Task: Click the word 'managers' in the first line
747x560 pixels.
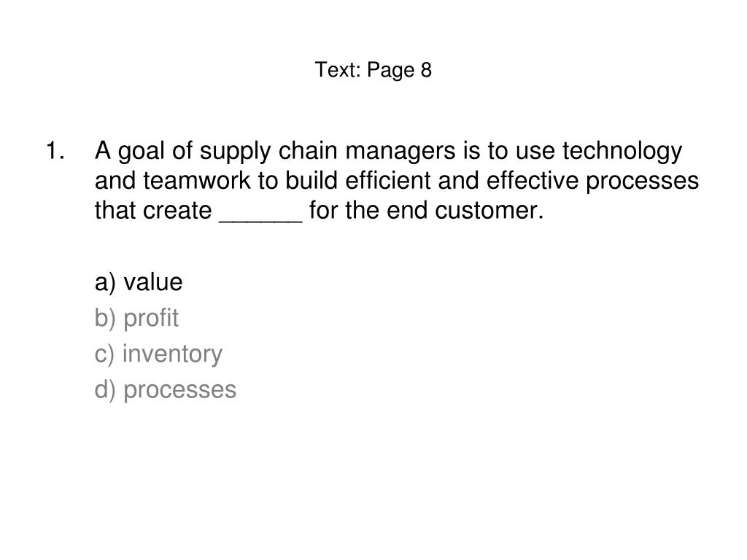Action: 400,152
